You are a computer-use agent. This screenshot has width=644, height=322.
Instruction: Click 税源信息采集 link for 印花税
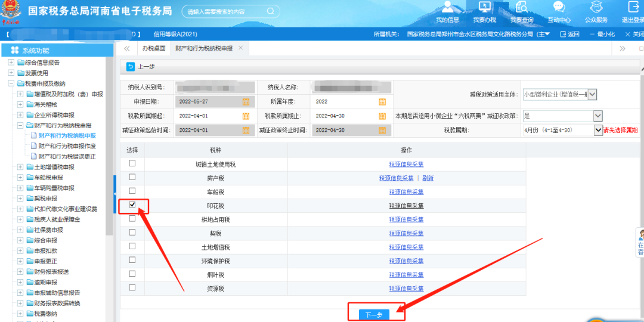point(406,206)
